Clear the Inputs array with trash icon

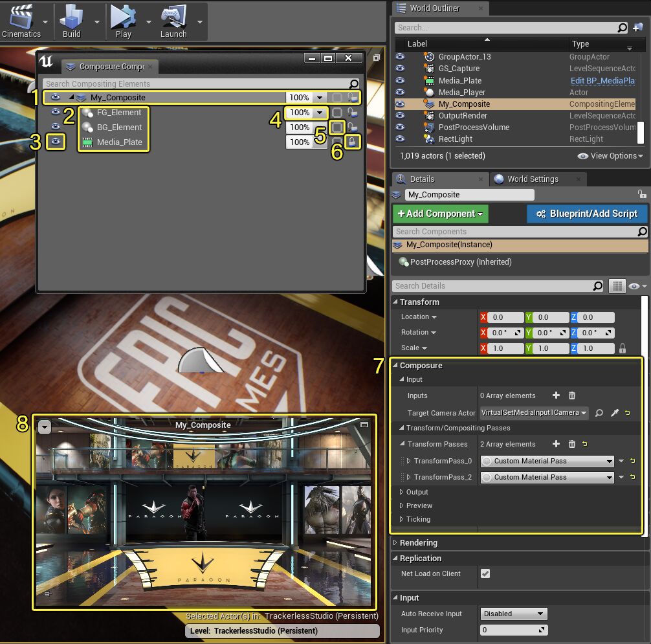[x=571, y=395]
